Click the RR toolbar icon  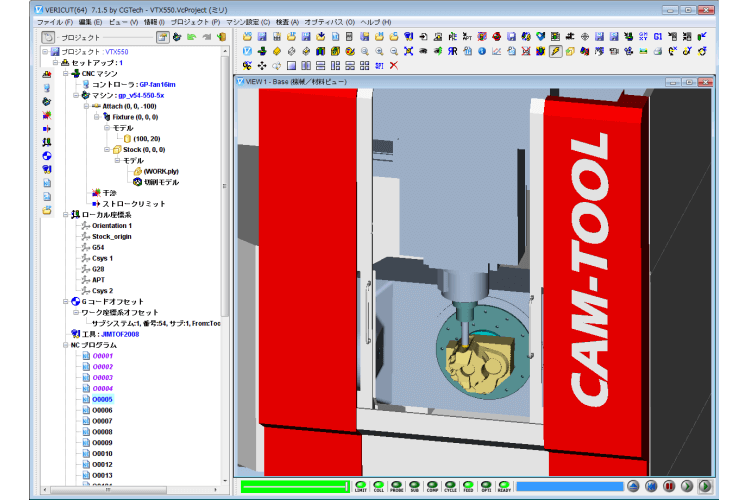coord(452,51)
